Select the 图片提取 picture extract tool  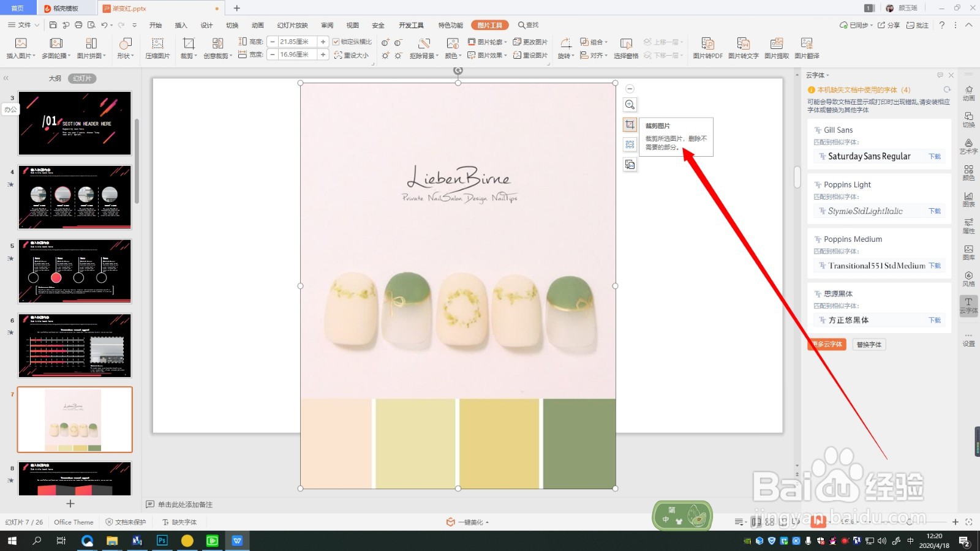[x=777, y=48]
